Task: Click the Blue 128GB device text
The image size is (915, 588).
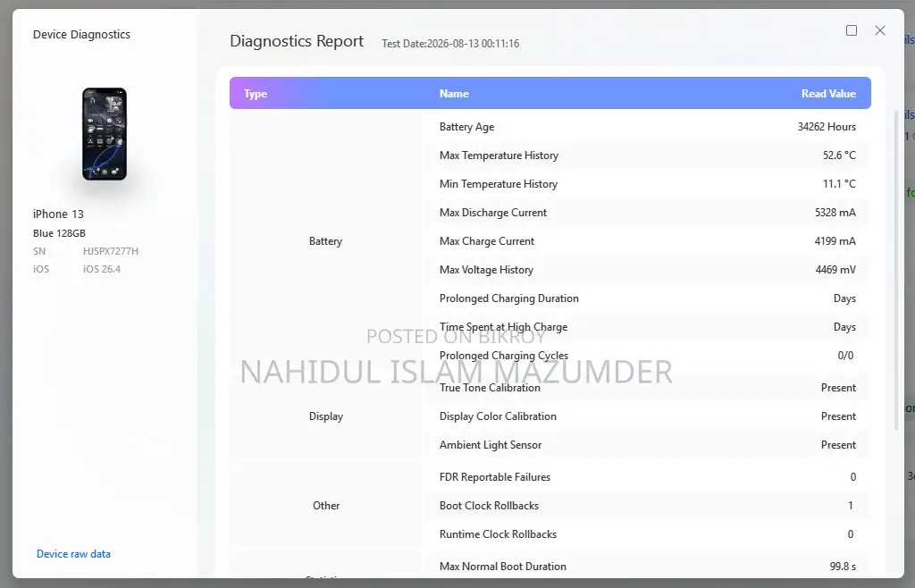Action: point(59,232)
